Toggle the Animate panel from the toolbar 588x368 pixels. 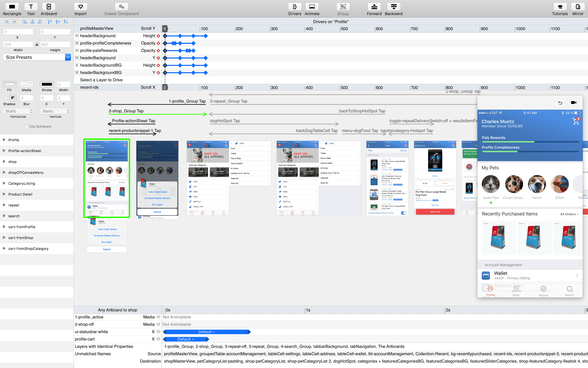point(312,7)
